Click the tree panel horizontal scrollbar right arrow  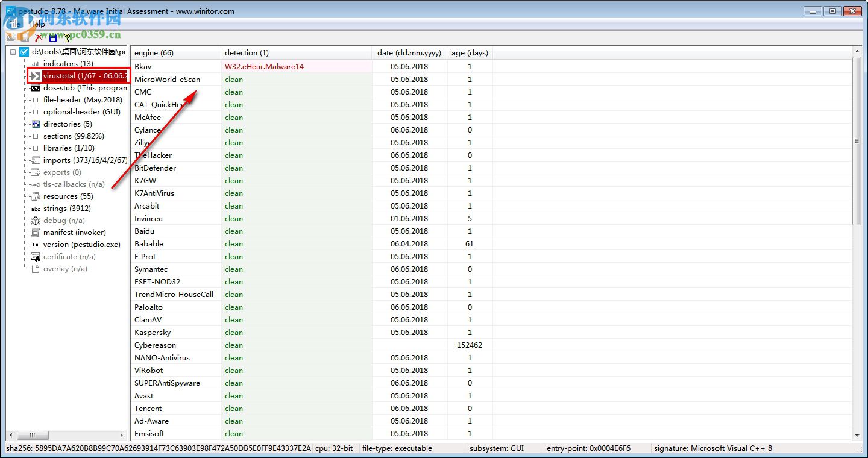pos(122,435)
